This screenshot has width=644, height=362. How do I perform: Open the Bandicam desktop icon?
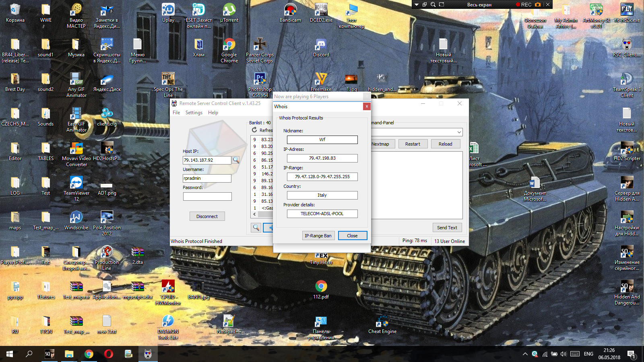click(x=291, y=13)
